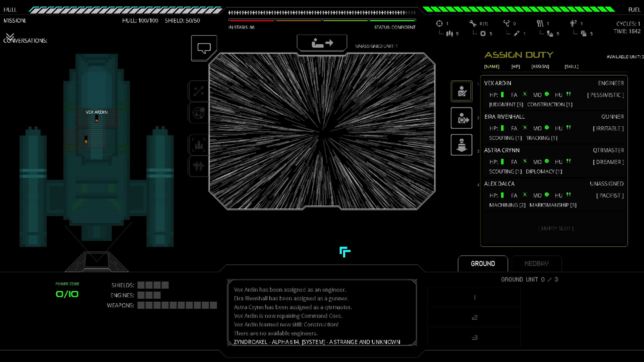The width and height of the screenshot is (644, 362).
Task: Open the star route navigation icon
Action: click(x=199, y=91)
